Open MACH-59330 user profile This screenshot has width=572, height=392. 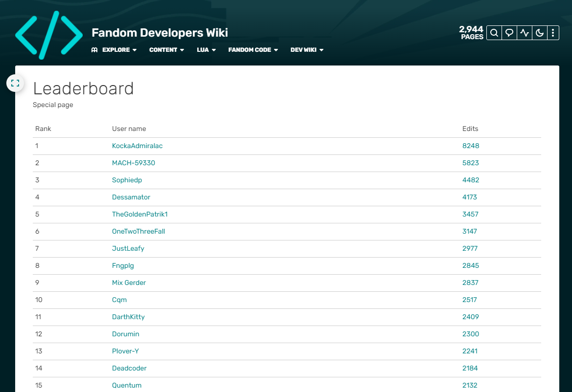(134, 163)
